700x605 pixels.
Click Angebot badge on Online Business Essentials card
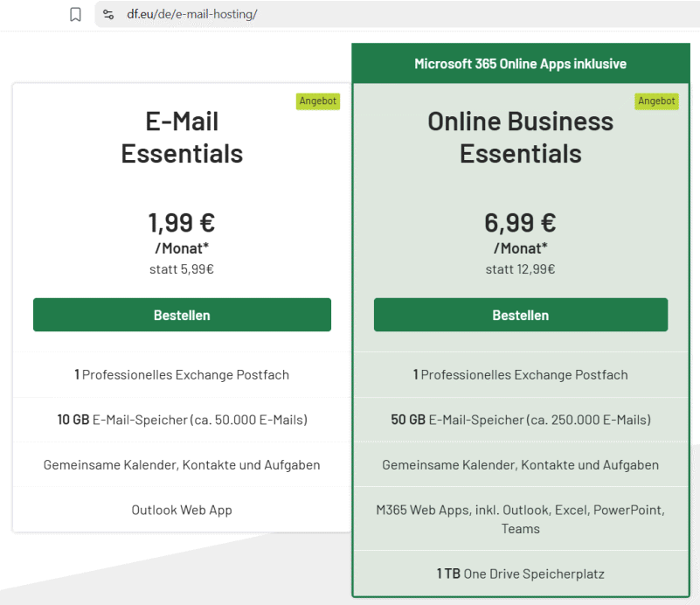pos(656,101)
